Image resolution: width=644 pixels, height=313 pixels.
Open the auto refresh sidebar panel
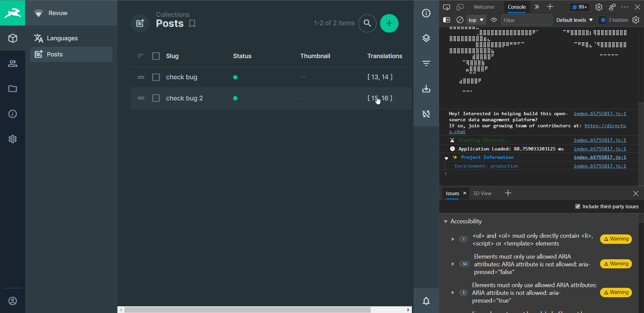[426, 114]
